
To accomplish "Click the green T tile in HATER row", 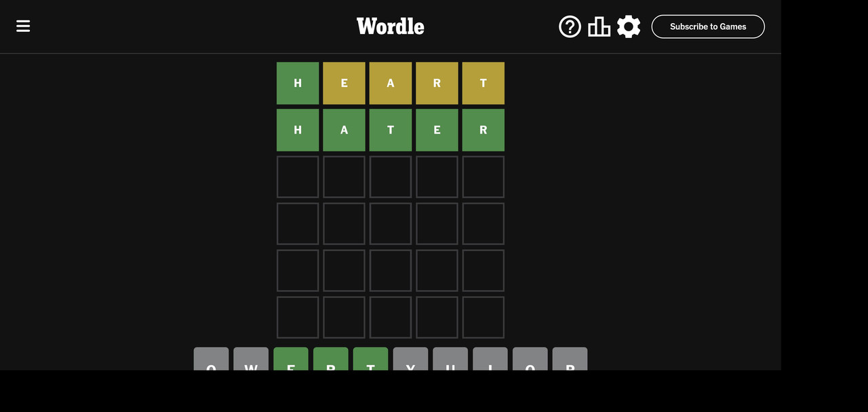I will click(391, 130).
